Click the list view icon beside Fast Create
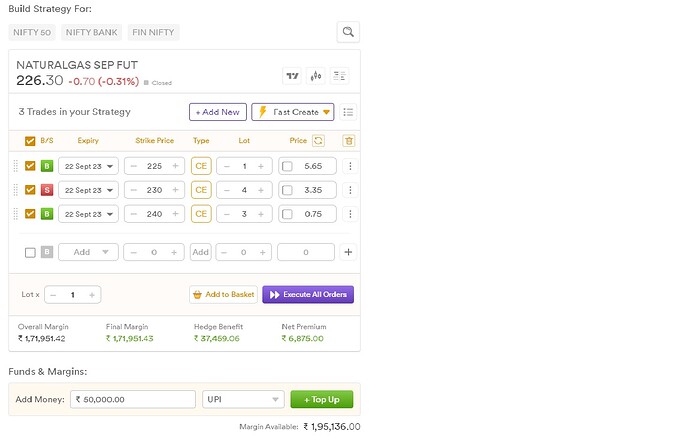This screenshot has height=446, width=690. [x=348, y=112]
